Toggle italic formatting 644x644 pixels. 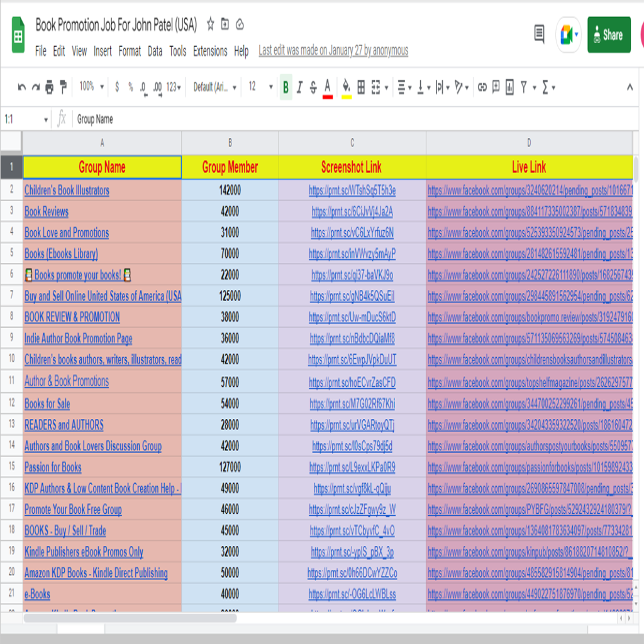pyautogui.click(x=299, y=87)
